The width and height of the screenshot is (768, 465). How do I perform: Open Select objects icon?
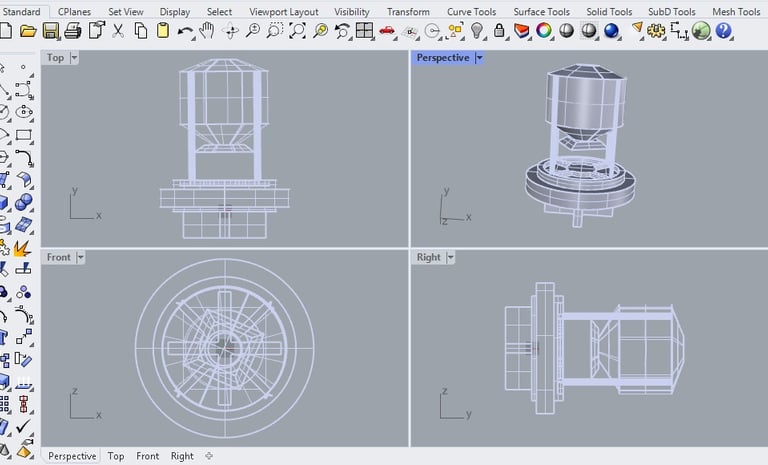[x=455, y=31]
